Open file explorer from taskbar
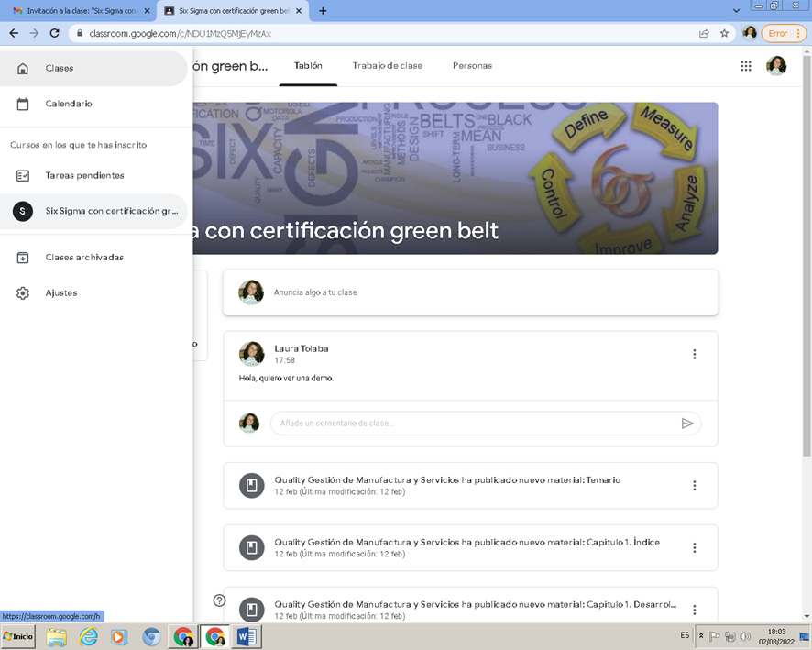Viewport: 812px width, 650px height. tap(57, 636)
